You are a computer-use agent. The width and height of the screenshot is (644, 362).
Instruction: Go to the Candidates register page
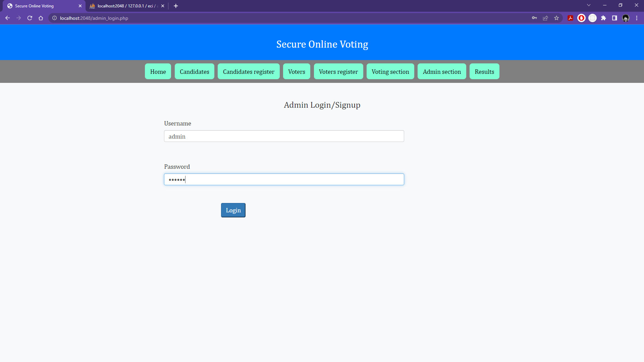tap(248, 71)
